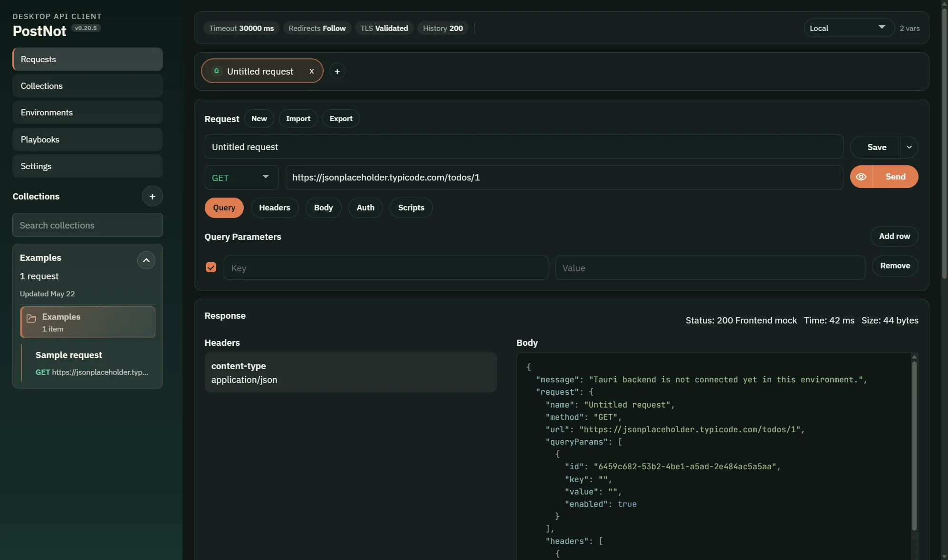Viewport: 948px width, 560px height.
Task: Click the Time: 42 ms text
Action: point(829,321)
